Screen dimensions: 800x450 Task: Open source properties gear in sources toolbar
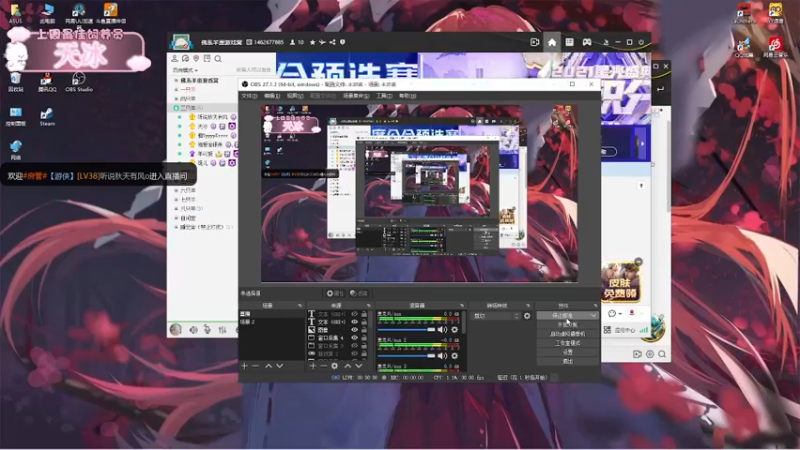tap(335, 366)
